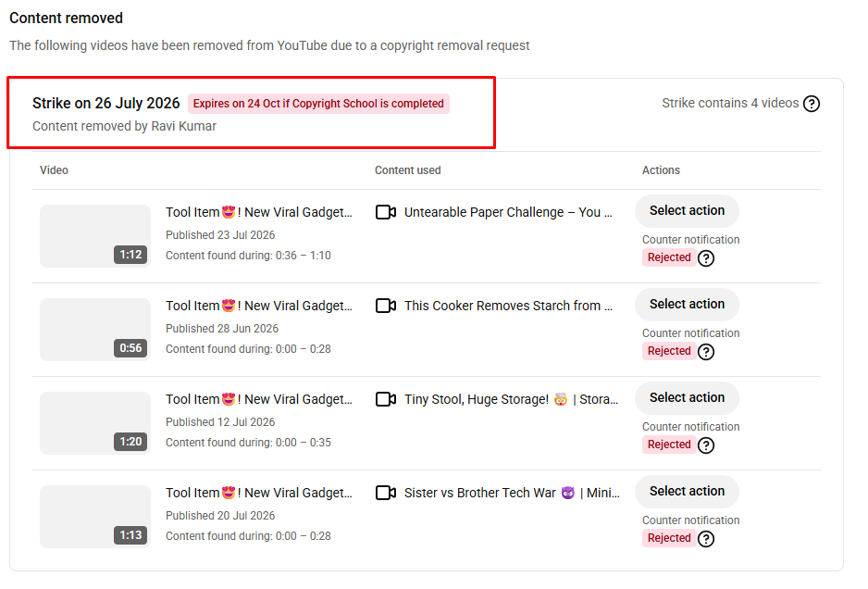Open video title published 12 Jul 2026
The image size is (868, 589).
point(259,399)
